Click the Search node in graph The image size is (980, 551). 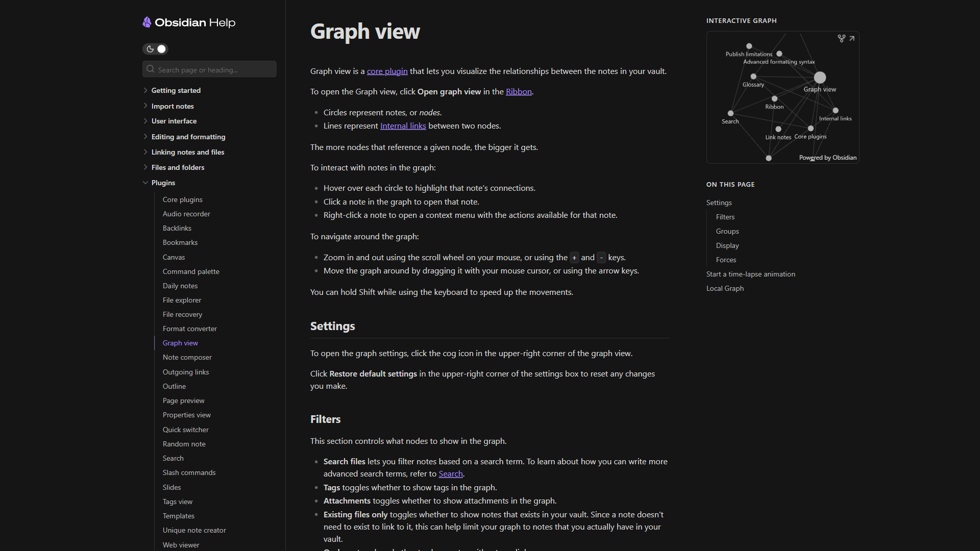[x=730, y=113]
